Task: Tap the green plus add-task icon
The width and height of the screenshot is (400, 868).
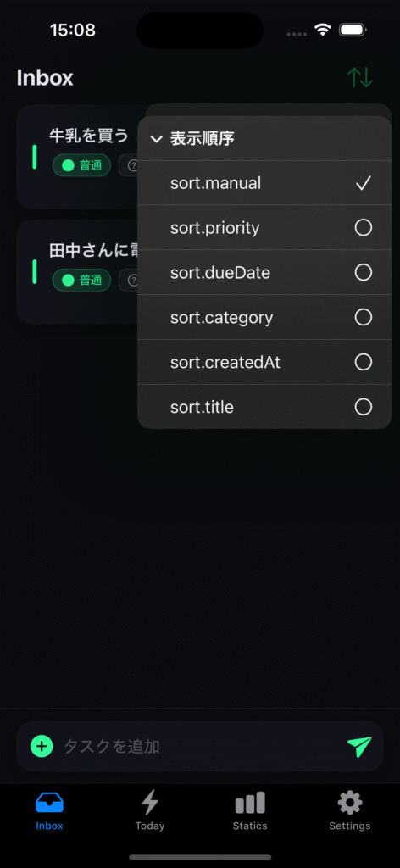Action: click(42, 746)
